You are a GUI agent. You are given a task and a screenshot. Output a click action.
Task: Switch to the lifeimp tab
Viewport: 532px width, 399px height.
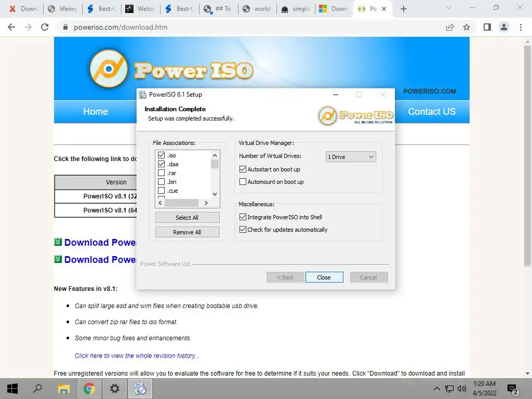pyautogui.click(x=63, y=9)
